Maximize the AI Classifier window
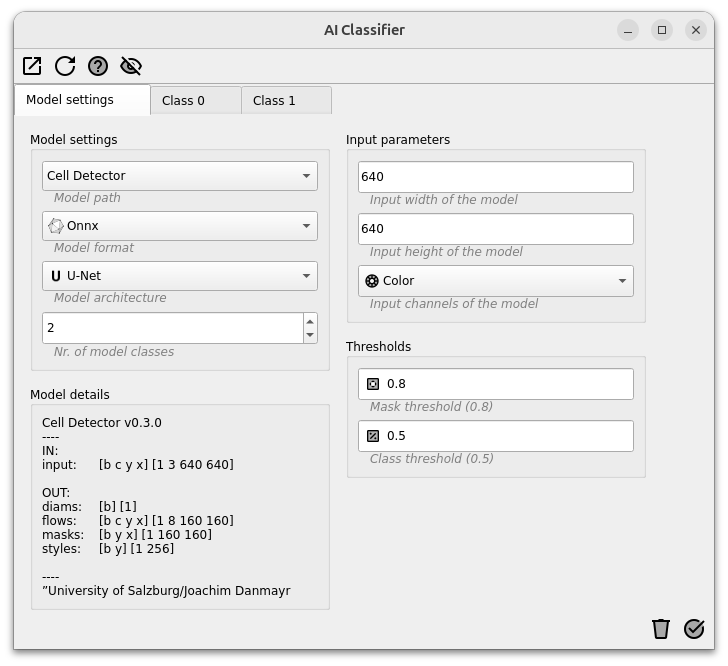The height and width of the screenshot is (666, 728). coord(662,30)
